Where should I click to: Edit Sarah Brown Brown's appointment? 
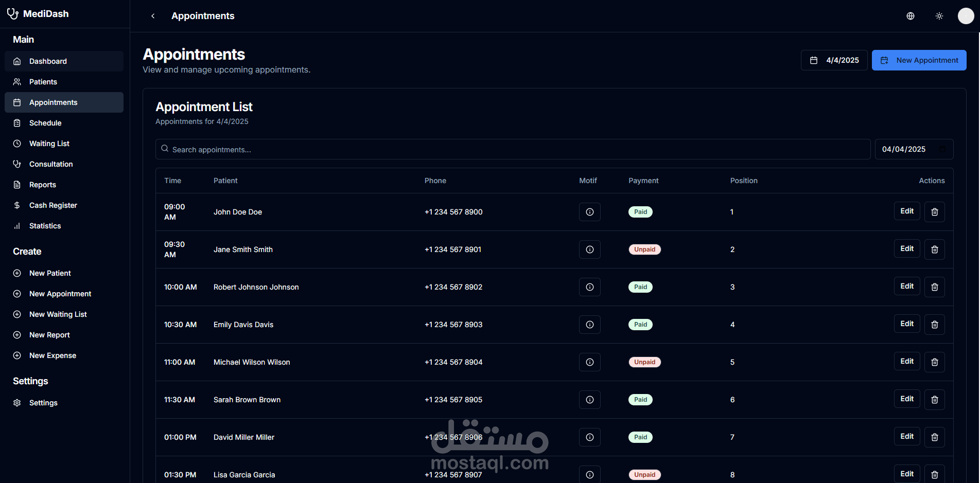click(x=907, y=399)
